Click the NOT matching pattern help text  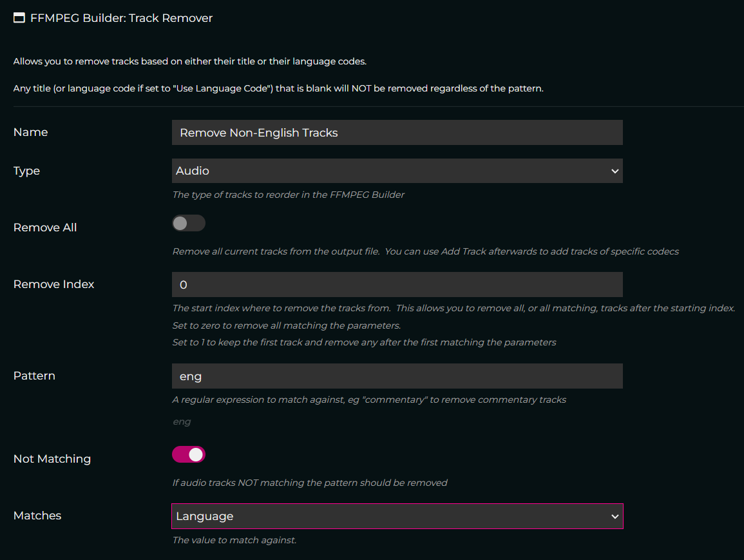pos(310,483)
